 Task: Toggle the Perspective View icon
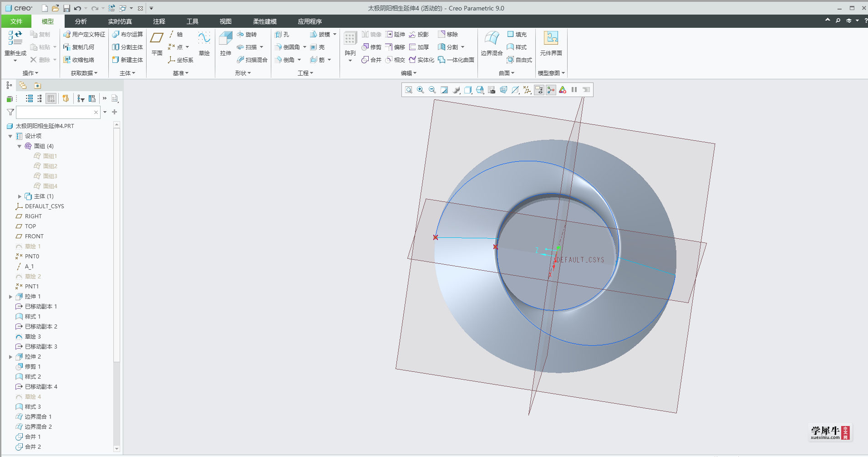tap(503, 90)
